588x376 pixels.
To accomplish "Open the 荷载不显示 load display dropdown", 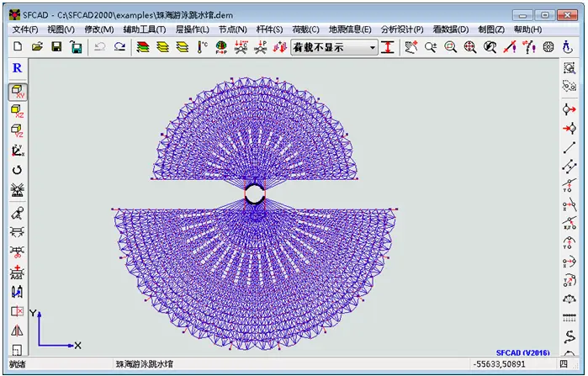I will (334, 48).
